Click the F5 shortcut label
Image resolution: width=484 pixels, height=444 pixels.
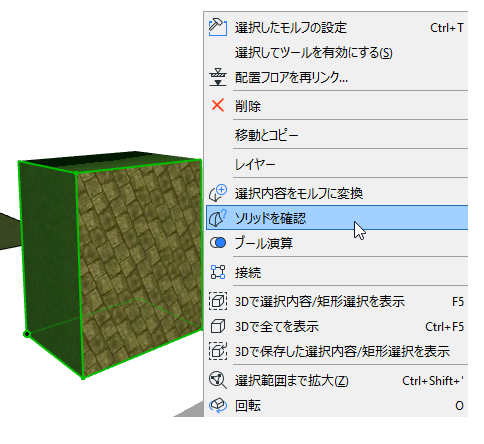click(458, 302)
